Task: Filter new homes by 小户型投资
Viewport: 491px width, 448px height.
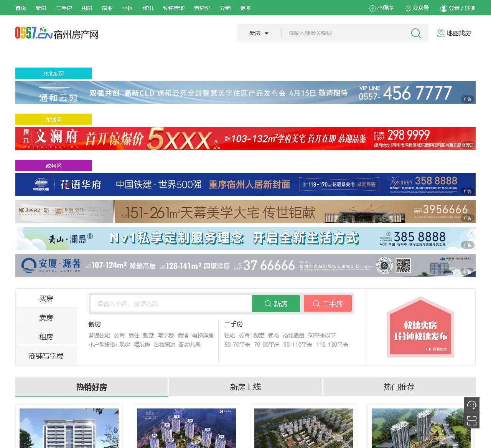Action: [102, 345]
